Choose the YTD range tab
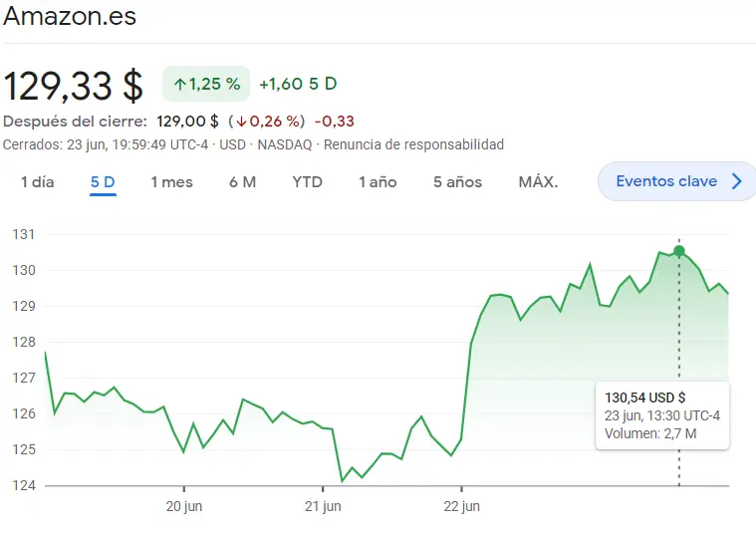This screenshot has height=533, width=756. [x=307, y=182]
